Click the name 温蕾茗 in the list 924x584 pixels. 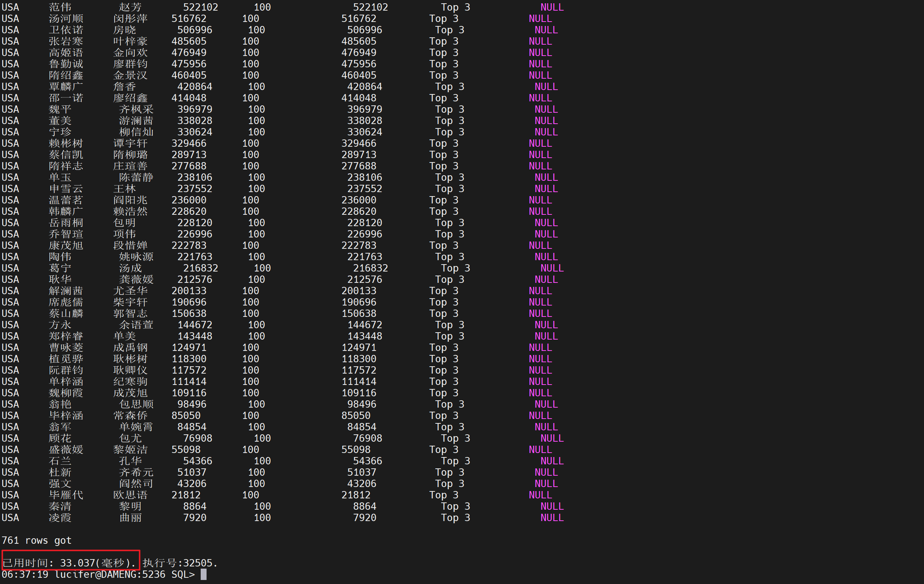click(66, 200)
